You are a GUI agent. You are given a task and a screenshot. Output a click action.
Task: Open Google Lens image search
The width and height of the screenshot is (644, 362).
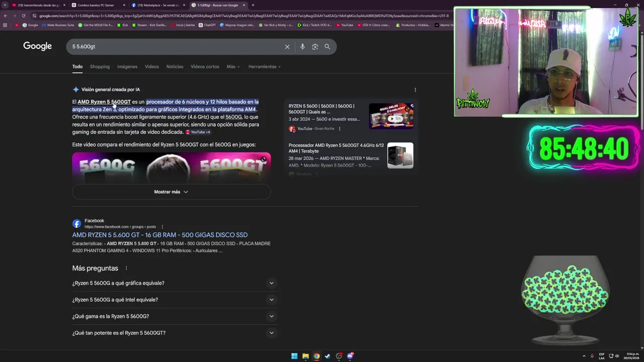(315, 47)
